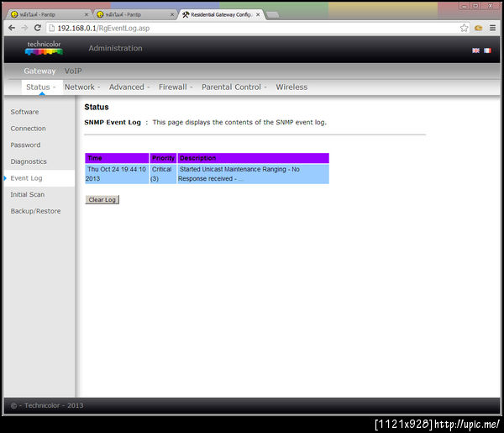Open the Gateway section
Image resolution: width=504 pixels, height=433 pixels.
pos(39,71)
